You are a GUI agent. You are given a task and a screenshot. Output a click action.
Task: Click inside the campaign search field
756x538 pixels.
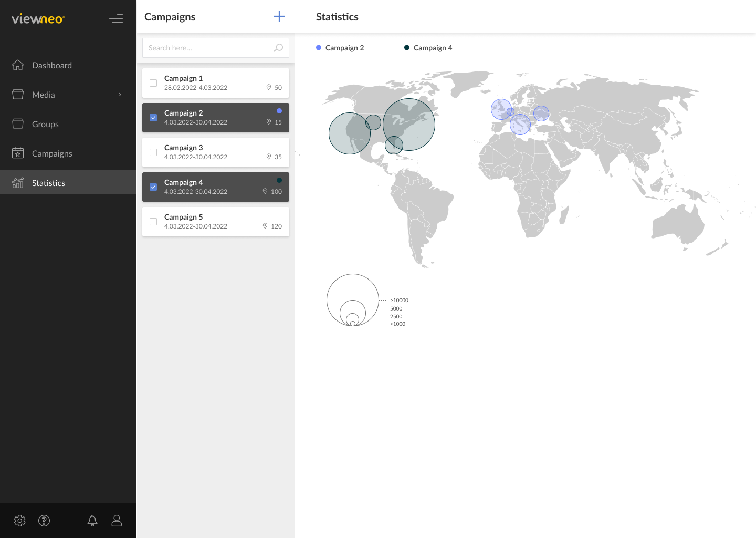(207, 47)
